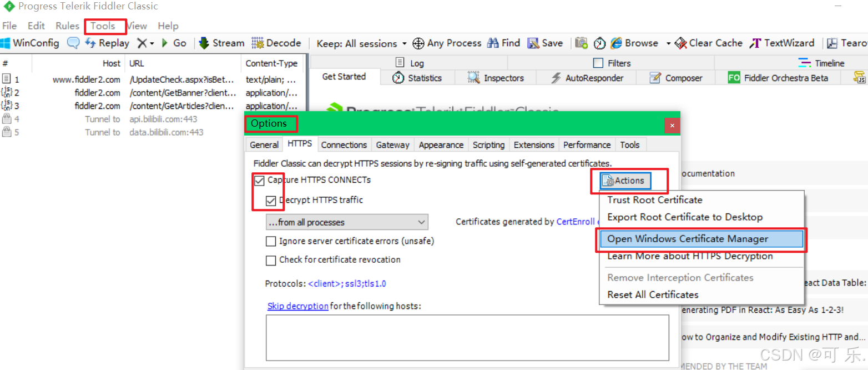Switch to General tab in Options

tap(264, 145)
